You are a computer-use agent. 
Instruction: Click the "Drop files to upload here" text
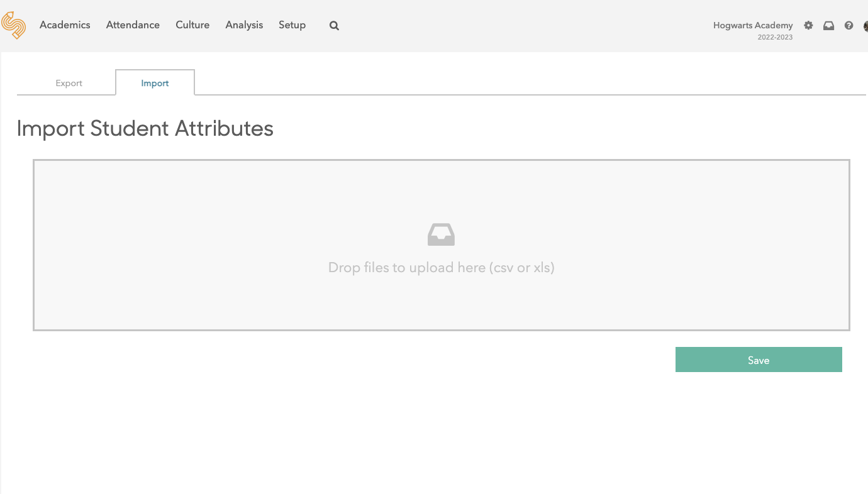click(x=441, y=268)
